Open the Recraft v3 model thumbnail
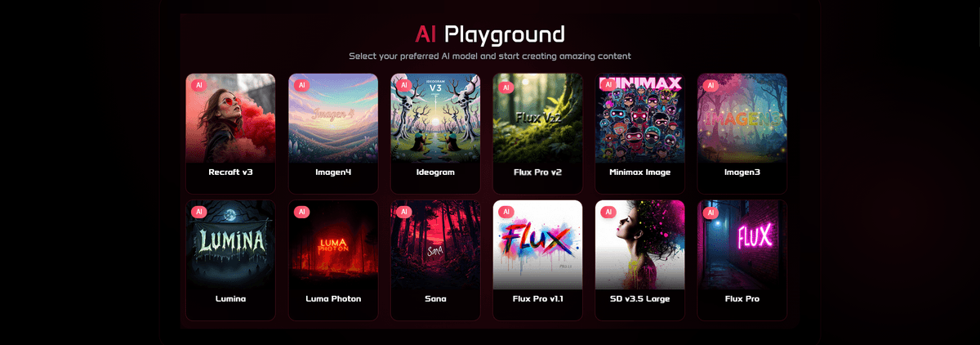 (x=230, y=119)
